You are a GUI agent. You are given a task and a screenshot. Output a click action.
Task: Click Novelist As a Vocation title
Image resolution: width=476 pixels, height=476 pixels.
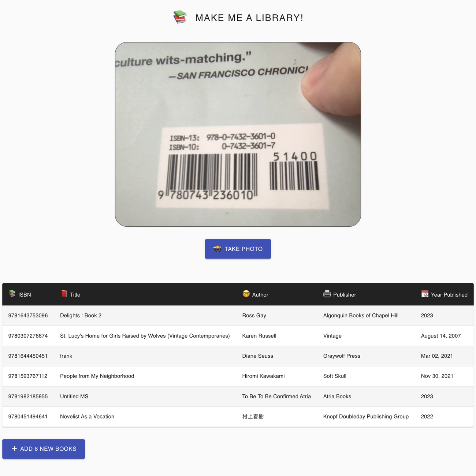tap(87, 417)
